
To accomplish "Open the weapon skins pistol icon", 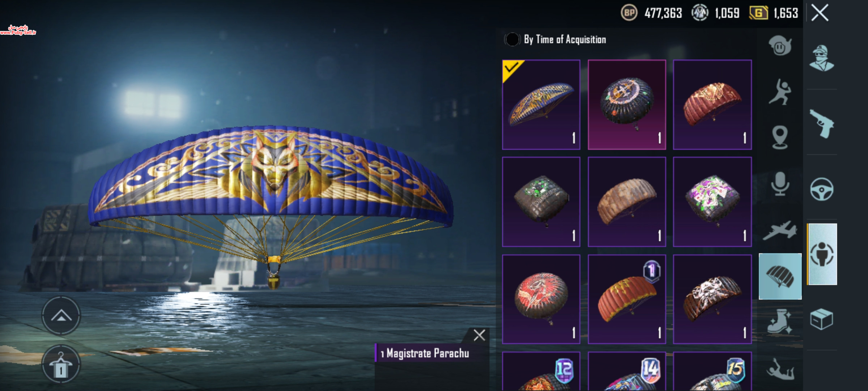I will (821, 123).
